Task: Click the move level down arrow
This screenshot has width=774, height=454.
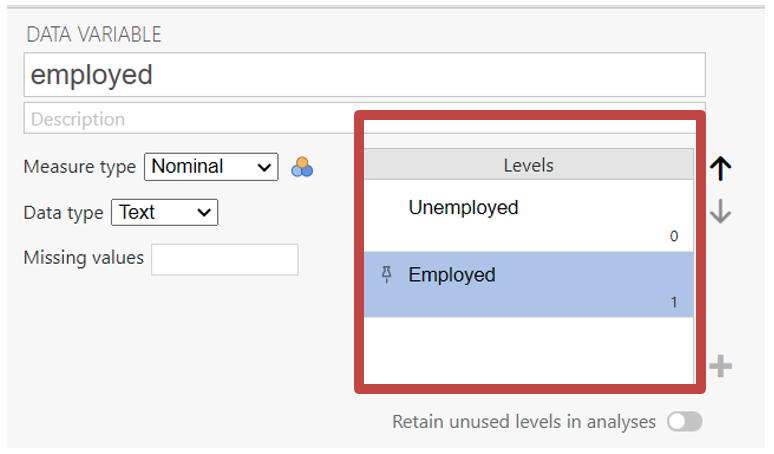Action: click(721, 212)
